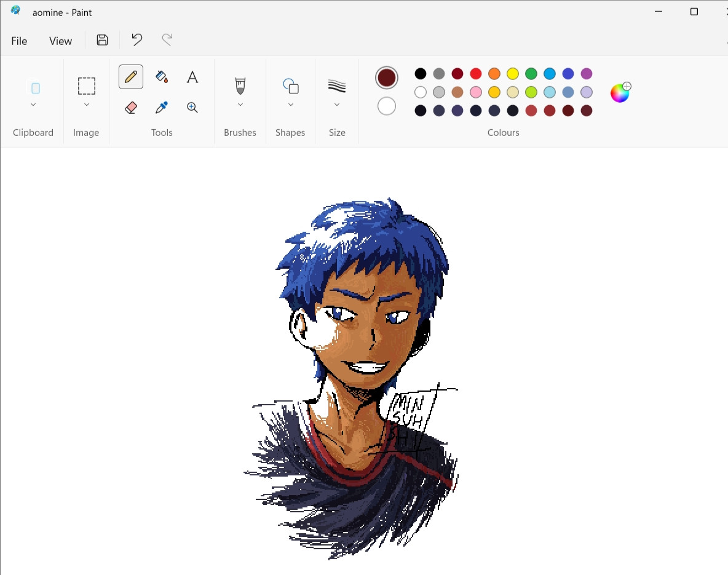The height and width of the screenshot is (575, 728).
Task: Pick the first custom colour in third row
Action: 420,111
